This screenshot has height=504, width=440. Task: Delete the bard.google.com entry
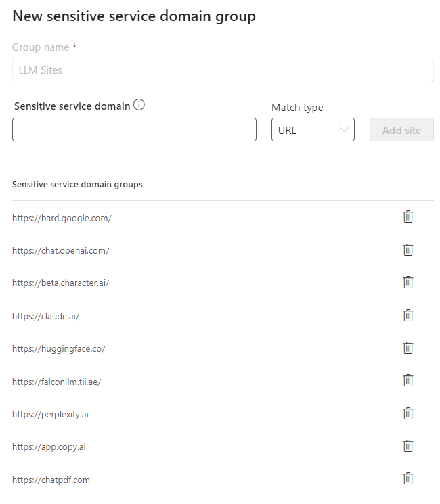tap(408, 217)
